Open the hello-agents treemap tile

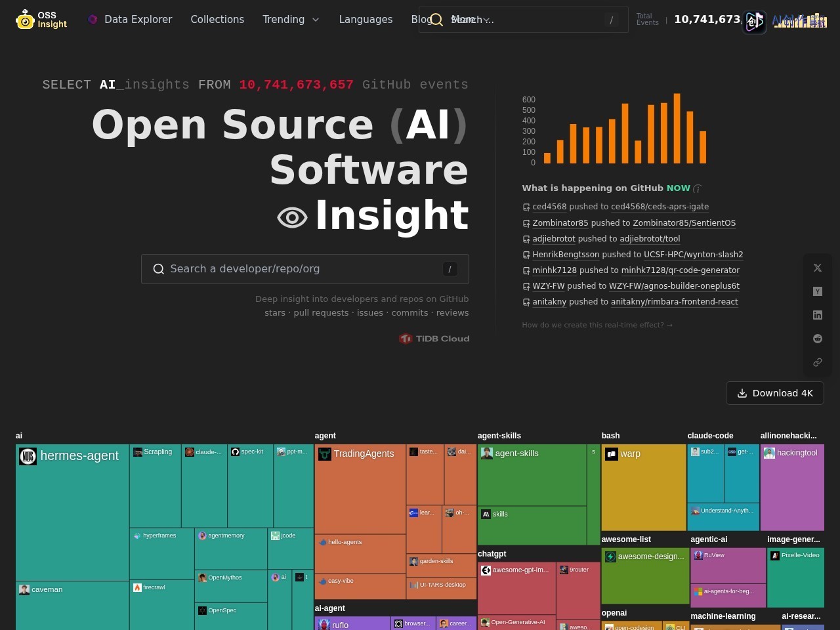tap(360, 554)
